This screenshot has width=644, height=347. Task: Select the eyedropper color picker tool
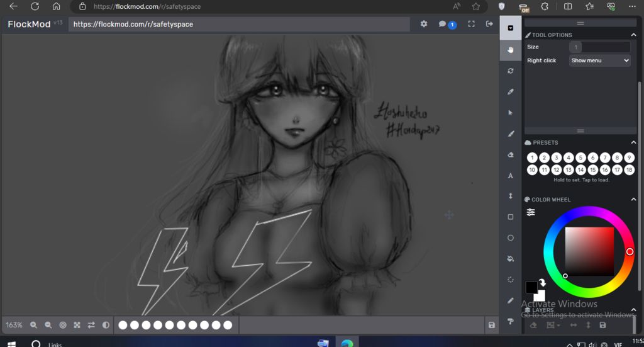pos(511,92)
